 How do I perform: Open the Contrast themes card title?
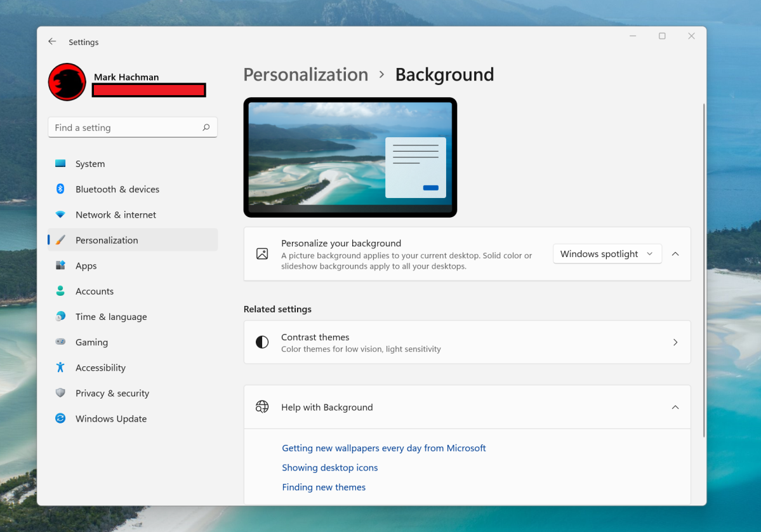pos(315,337)
